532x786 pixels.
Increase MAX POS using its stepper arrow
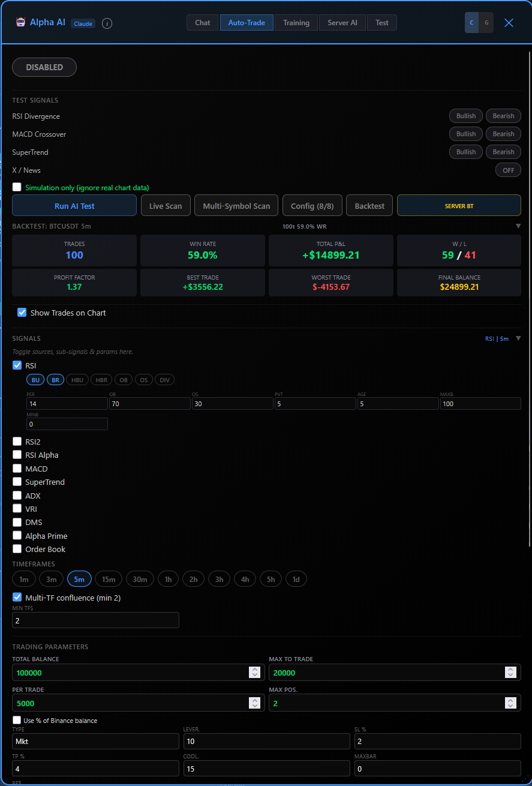click(510, 700)
